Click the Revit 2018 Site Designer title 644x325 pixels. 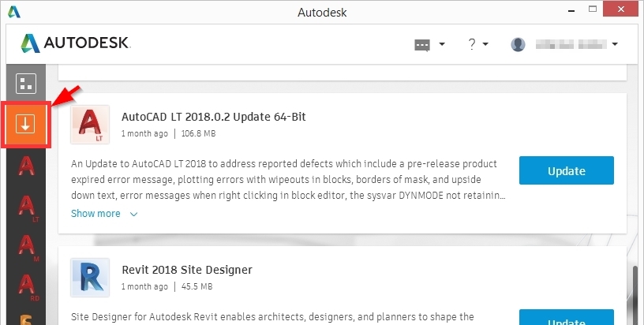pos(187,270)
